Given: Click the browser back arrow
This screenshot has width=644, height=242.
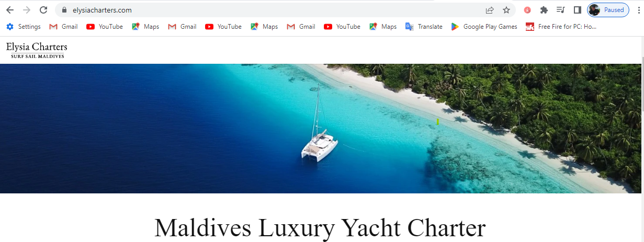Looking at the screenshot, I should click(10, 10).
